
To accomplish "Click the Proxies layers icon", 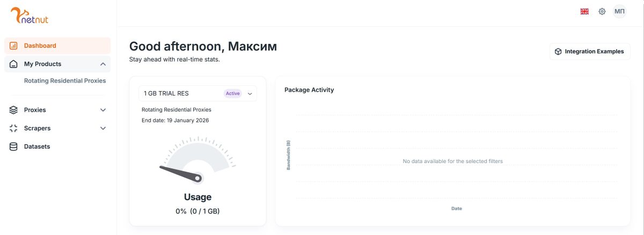I will [13, 110].
